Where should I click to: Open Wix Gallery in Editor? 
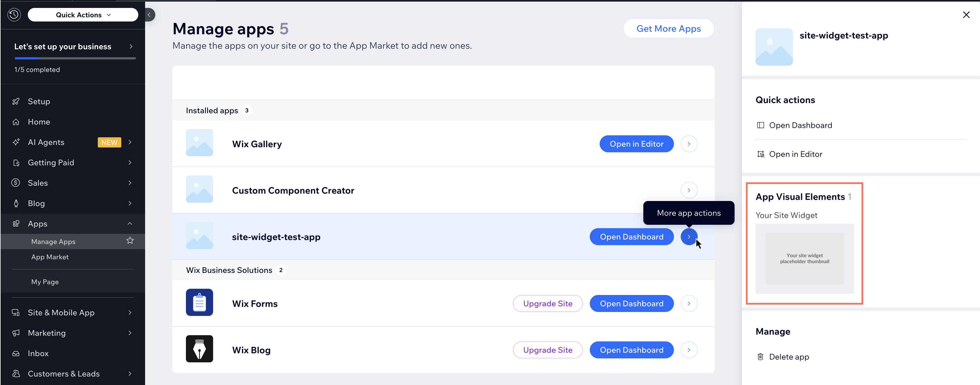637,144
